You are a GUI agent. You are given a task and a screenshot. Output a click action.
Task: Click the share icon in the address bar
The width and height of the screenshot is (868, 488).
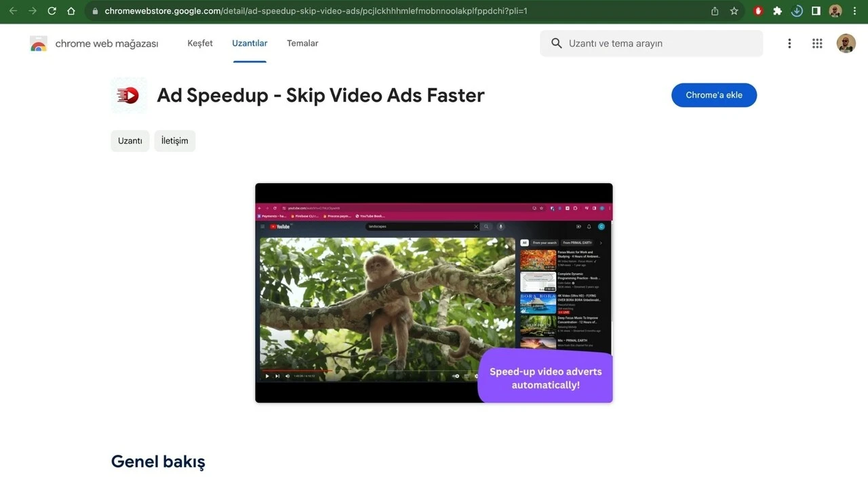coord(714,11)
